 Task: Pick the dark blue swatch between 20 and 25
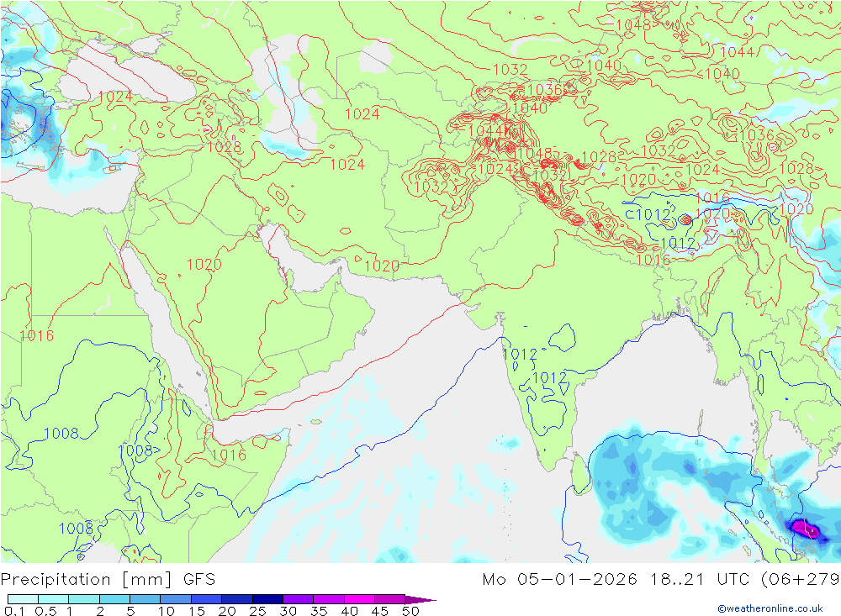click(237, 599)
